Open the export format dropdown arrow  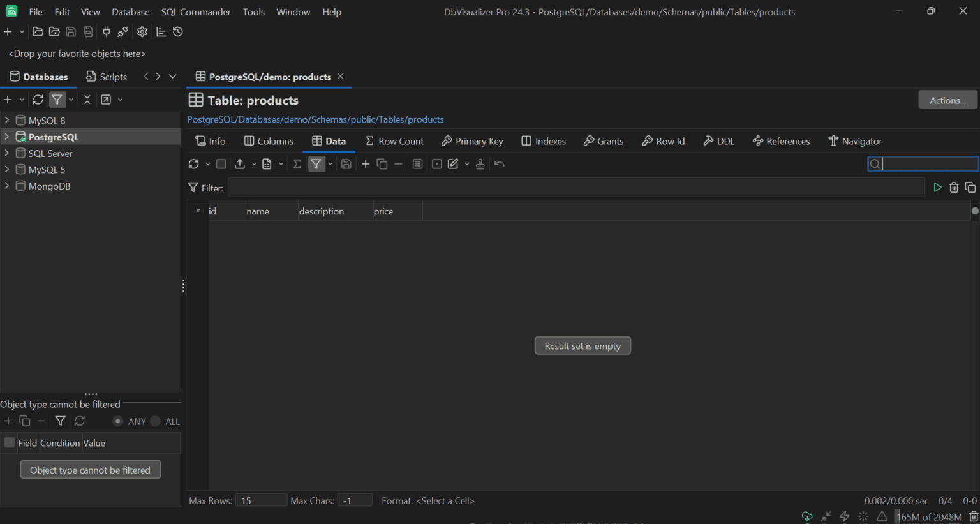[253, 163]
